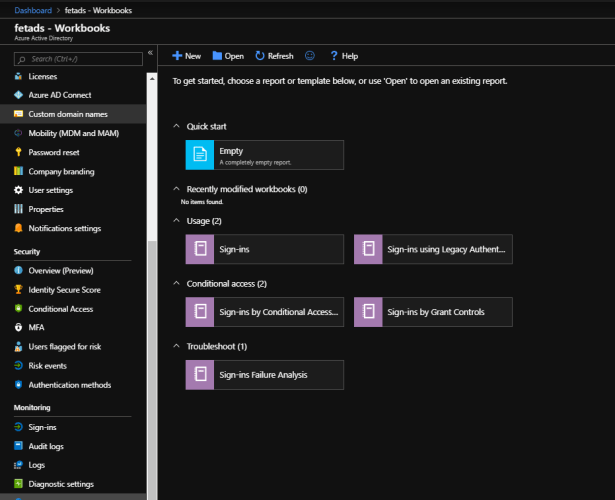Image resolution: width=615 pixels, height=500 pixels.
Task: Open the Empty report template
Action: 264,155
